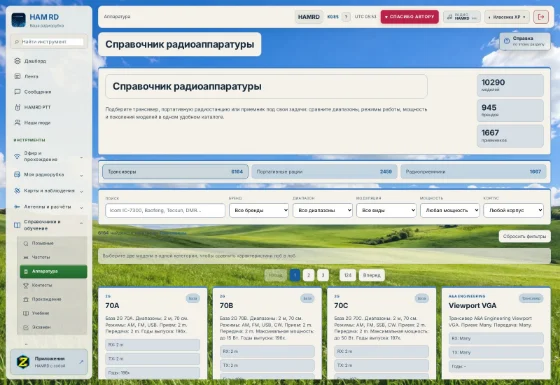Switch to Трансиверы category tab
The height and width of the screenshot is (385, 560).
tap(175, 172)
